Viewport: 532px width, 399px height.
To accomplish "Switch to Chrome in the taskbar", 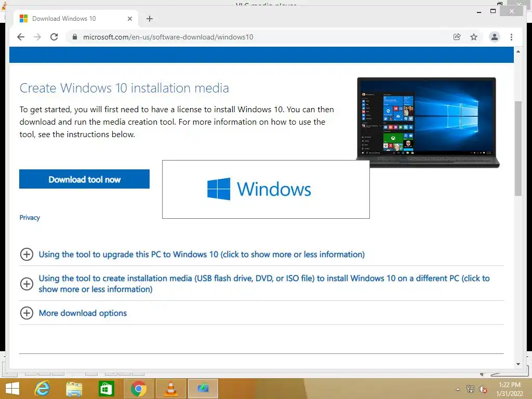I will [x=138, y=389].
